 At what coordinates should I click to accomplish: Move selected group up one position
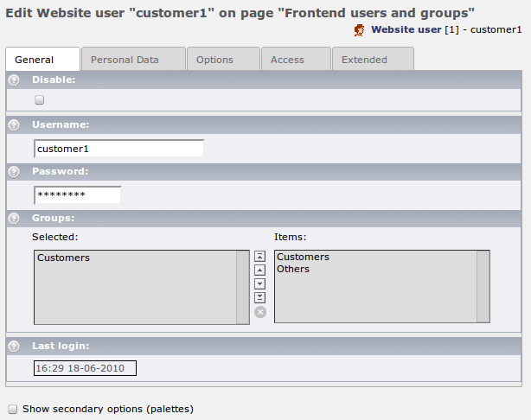tap(259, 270)
